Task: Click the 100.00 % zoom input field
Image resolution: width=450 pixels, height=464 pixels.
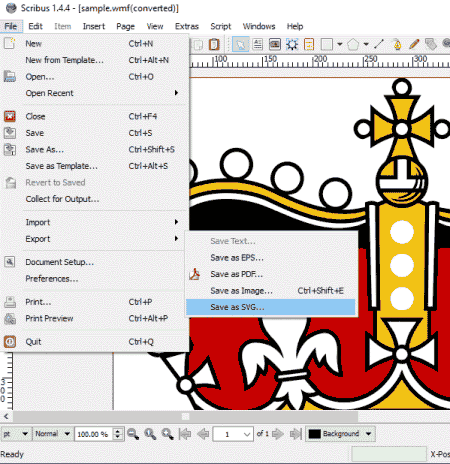Action: (94, 434)
